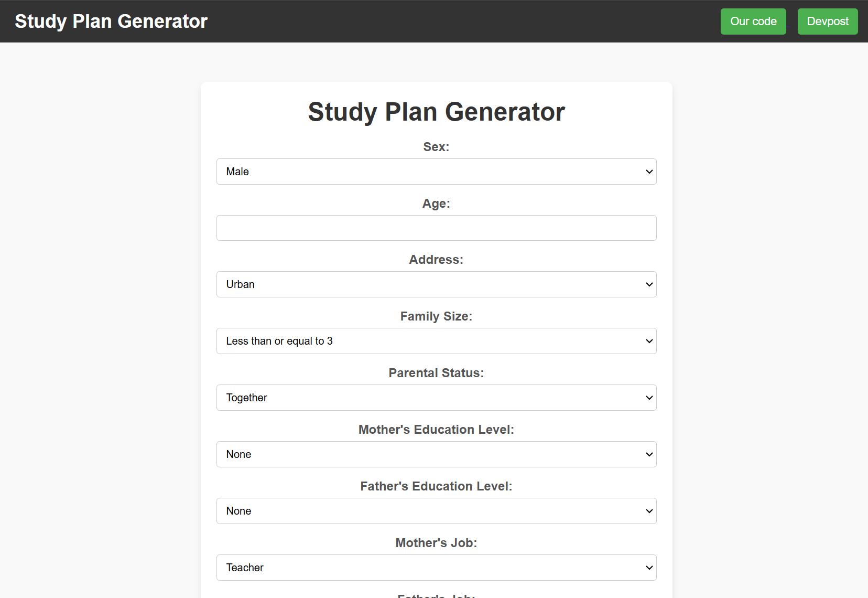868x598 pixels.
Task: Expand the Mother's Job dropdown
Action: click(436, 568)
